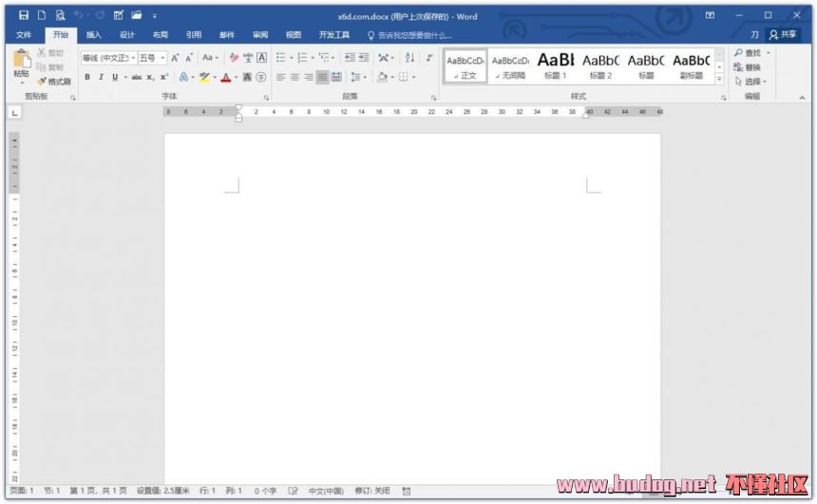The height and width of the screenshot is (504, 817).
Task: Open the font name dropdown
Action: (133, 58)
